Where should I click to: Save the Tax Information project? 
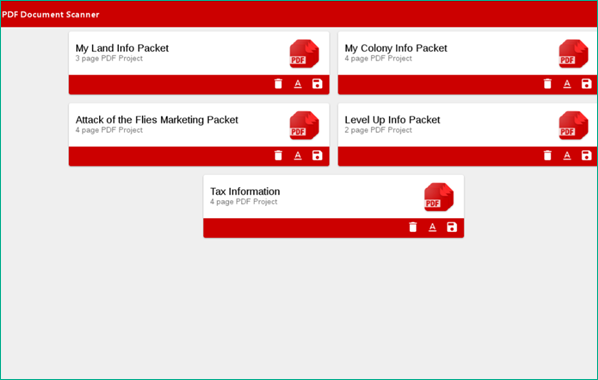[452, 227]
